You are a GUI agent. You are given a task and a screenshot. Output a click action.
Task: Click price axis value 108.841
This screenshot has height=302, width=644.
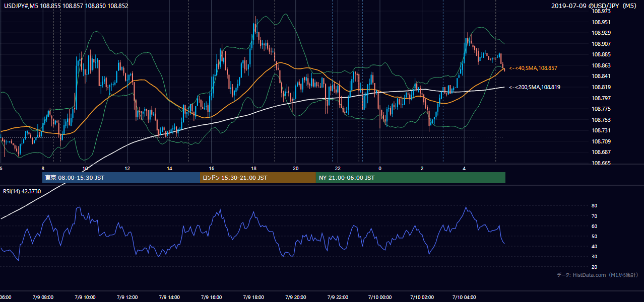pos(601,76)
